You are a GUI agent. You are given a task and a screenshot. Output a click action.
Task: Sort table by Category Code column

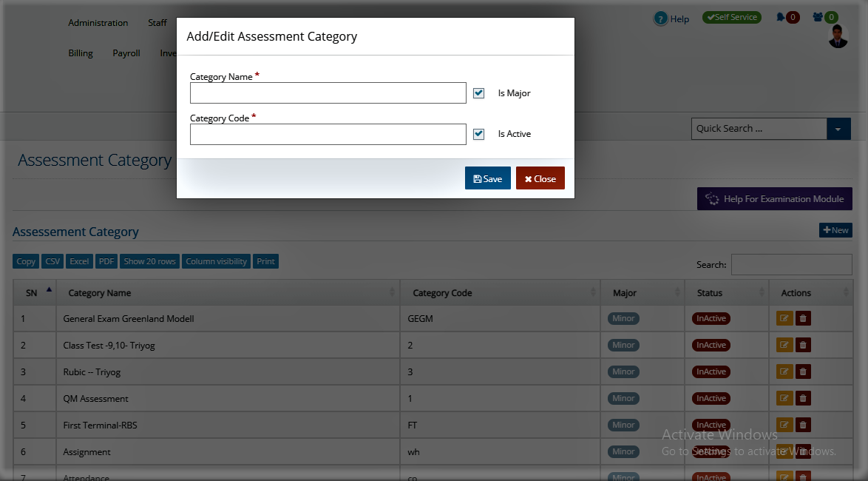(x=501, y=292)
